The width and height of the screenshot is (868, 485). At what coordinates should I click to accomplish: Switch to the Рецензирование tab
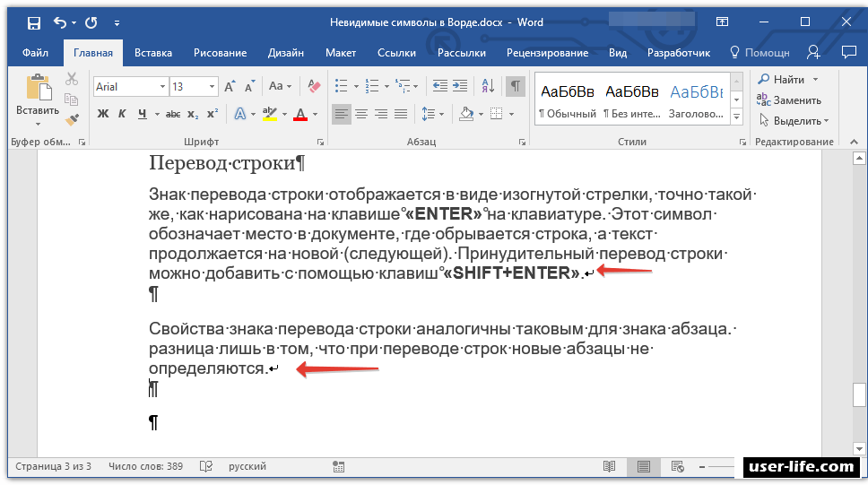(546, 53)
